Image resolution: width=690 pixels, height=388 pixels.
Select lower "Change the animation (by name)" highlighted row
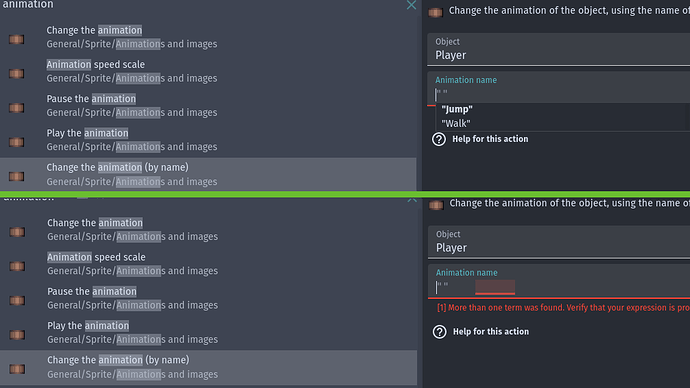point(209,367)
